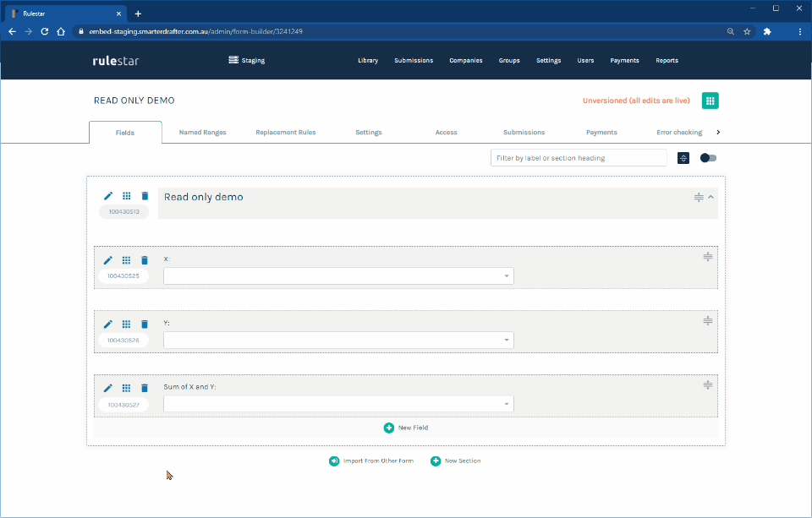Click field ID badge 100430525

(x=123, y=276)
